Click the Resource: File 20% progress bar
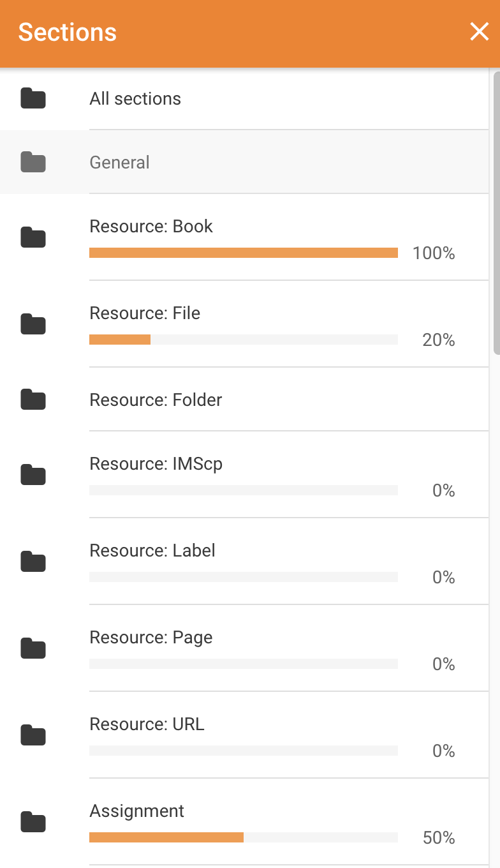The width and height of the screenshot is (500, 868). (244, 340)
